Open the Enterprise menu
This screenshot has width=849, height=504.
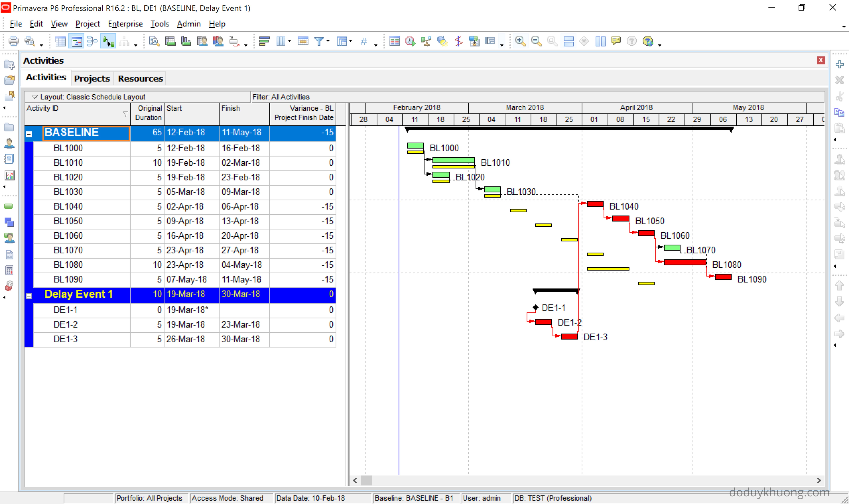tap(125, 24)
